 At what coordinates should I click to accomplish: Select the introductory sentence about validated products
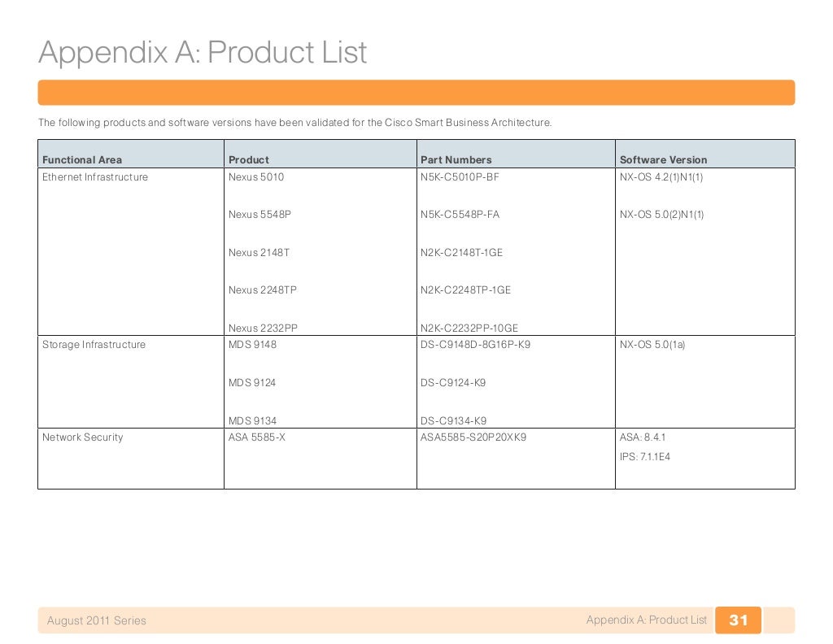click(294, 123)
